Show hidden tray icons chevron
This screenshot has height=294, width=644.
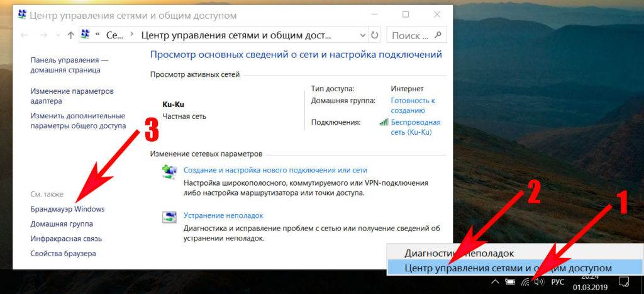[x=495, y=281]
